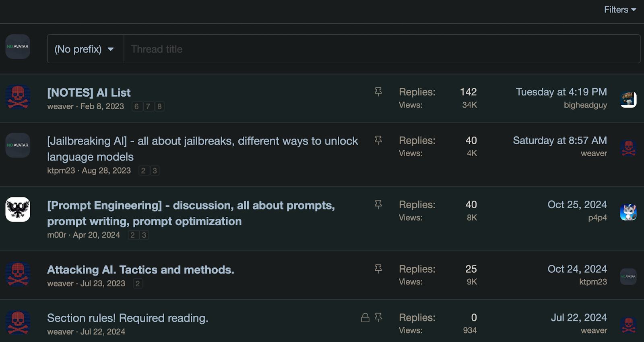This screenshot has height=342, width=644.
Task: Open Attacking AI. Tactics and methods thread
Action: click(140, 269)
